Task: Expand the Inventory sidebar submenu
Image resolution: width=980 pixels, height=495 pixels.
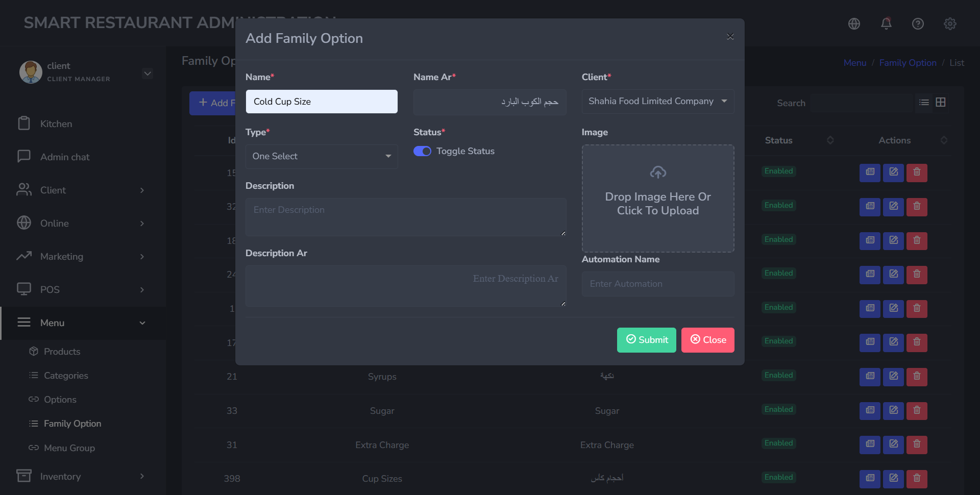Action: [x=142, y=476]
